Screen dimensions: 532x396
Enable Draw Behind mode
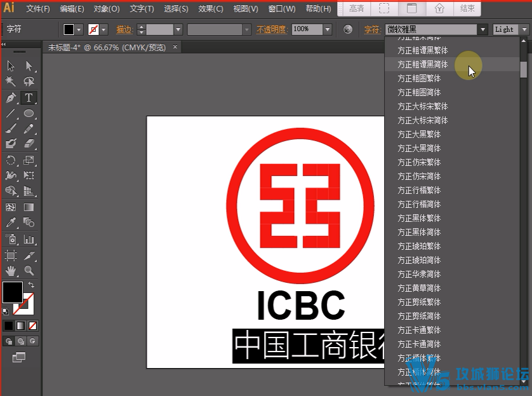click(21, 341)
